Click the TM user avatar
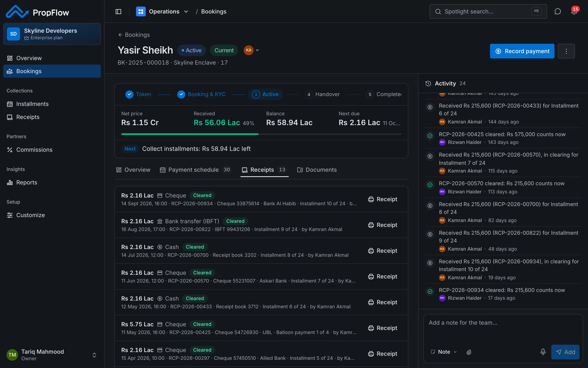The image size is (588, 368). [x=12, y=355]
